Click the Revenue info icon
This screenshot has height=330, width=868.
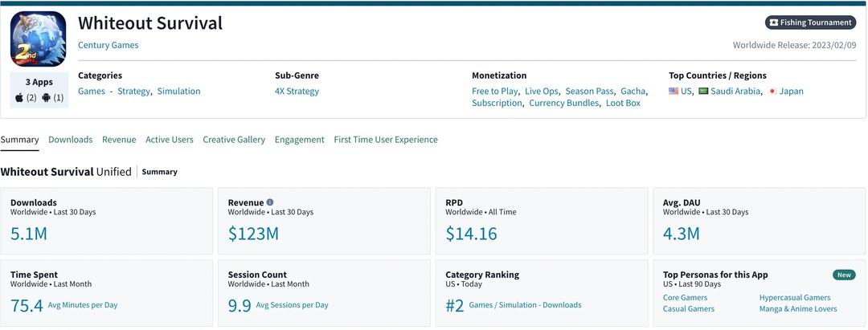pos(270,202)
